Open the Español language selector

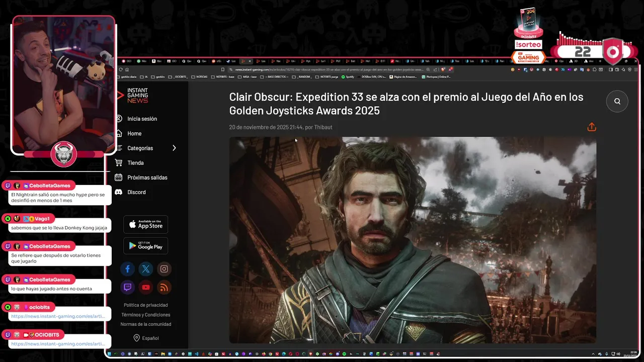tap(146, 338)
